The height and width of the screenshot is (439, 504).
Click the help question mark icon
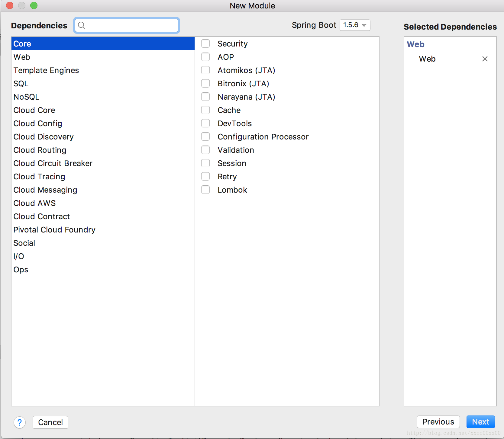(x=20, y=422)
